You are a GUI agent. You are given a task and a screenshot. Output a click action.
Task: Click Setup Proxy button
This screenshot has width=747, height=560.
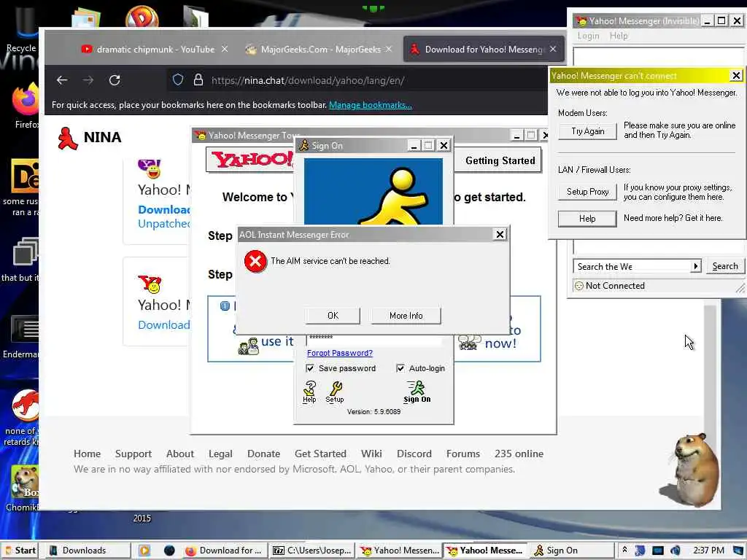[587, 192]
